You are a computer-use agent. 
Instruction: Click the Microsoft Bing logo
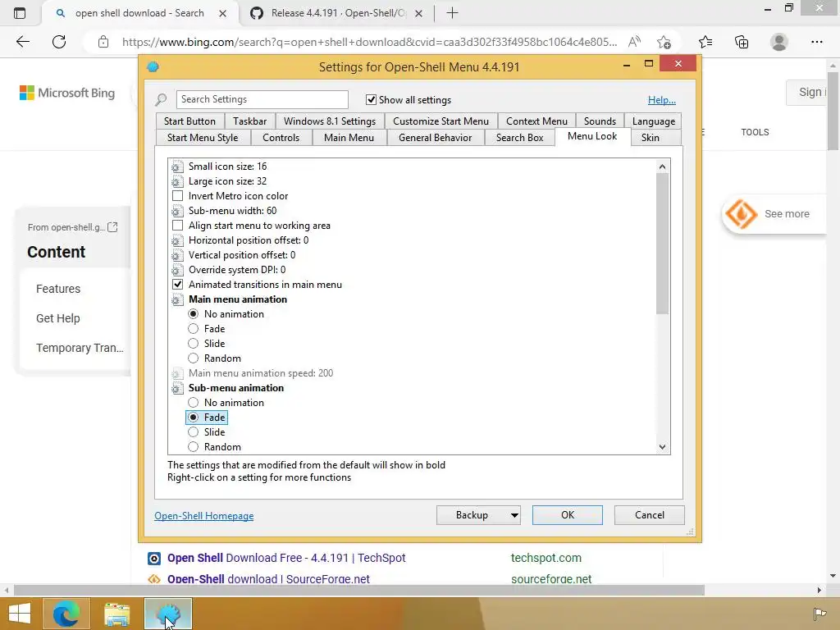click(67, 93)
